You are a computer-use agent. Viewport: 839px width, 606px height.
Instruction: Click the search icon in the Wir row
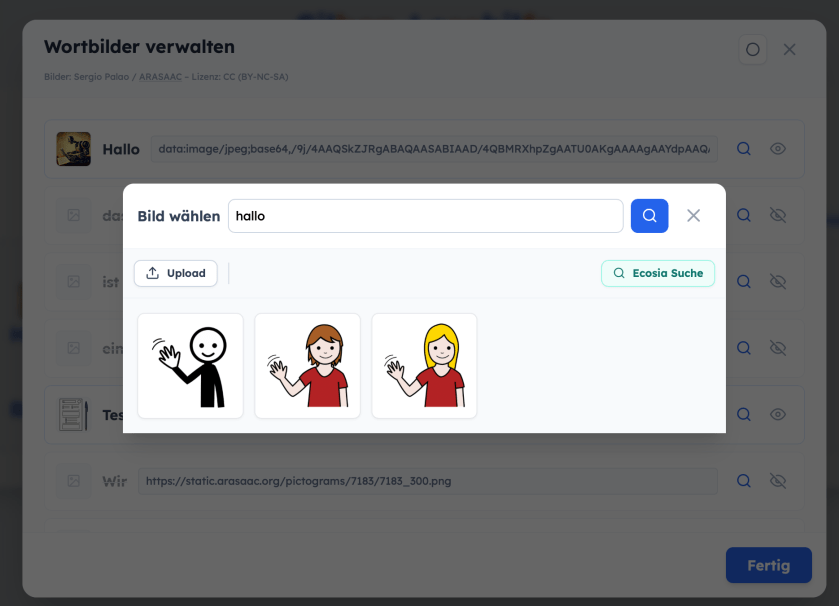(744, 481)
